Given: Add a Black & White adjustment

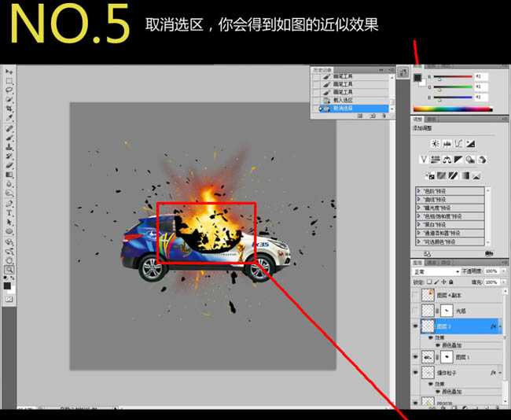Looking at the screenshot, I should (x=458, y=160).
